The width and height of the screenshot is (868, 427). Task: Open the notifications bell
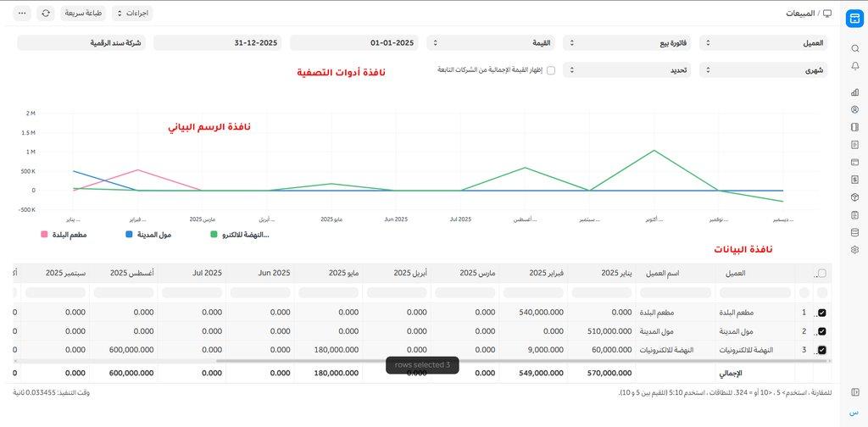(x=854, y=66)
